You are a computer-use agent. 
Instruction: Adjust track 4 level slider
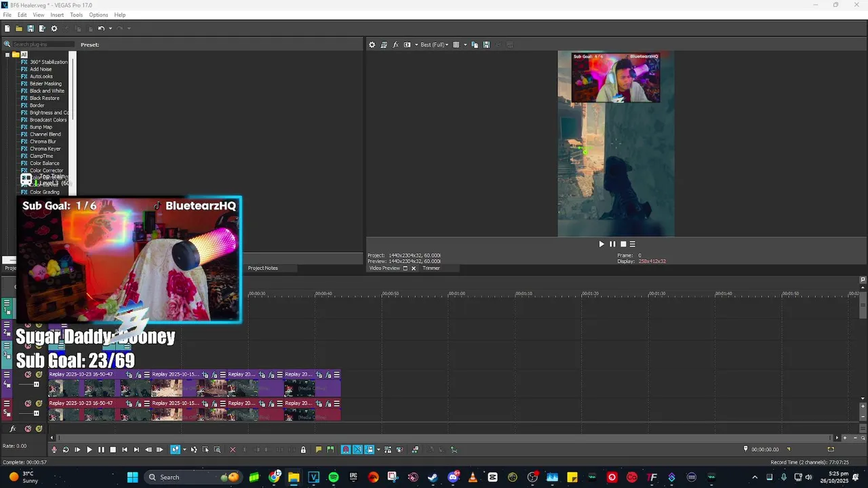click(36, 384)
